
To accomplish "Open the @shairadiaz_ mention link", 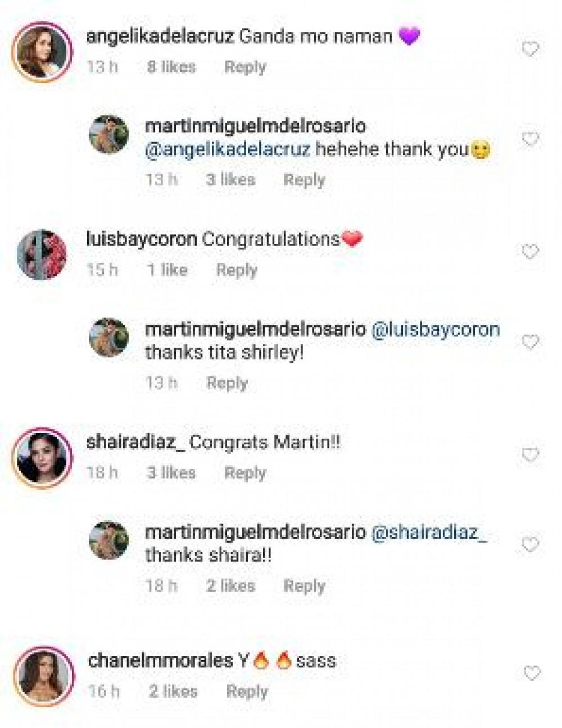I will tap(429, 532).
